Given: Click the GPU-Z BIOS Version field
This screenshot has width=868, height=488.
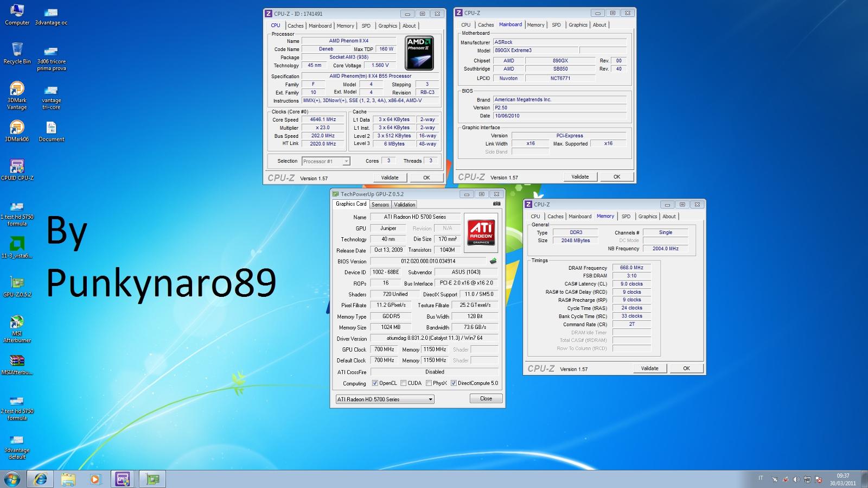Looking at the screenshot, I should 428,261.
